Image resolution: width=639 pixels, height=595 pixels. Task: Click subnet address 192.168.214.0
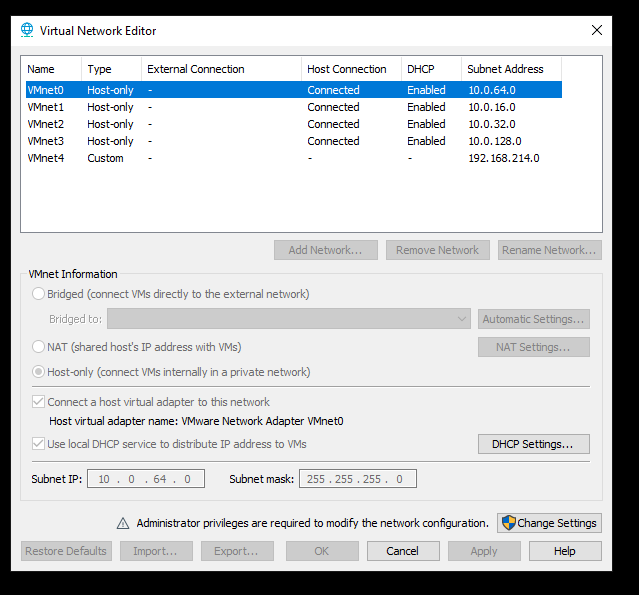coord(504,158)
